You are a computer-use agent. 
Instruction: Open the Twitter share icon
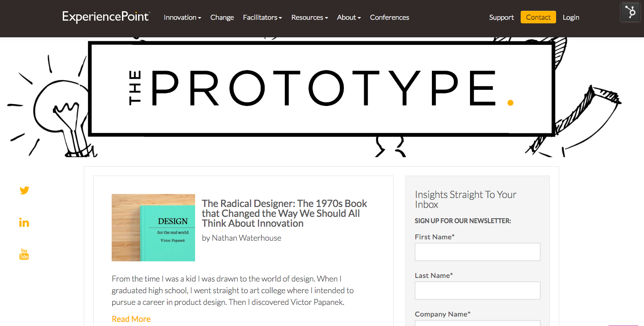click(24, 190)
